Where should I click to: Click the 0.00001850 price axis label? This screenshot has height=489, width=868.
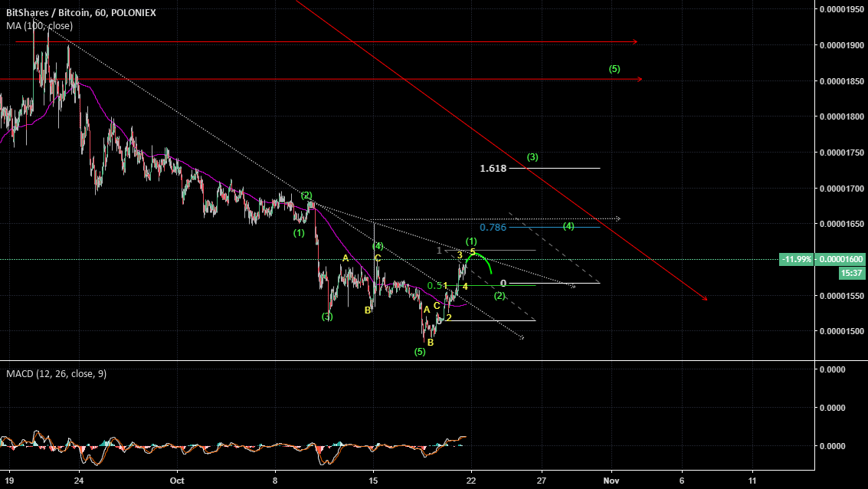pos(841,80)
